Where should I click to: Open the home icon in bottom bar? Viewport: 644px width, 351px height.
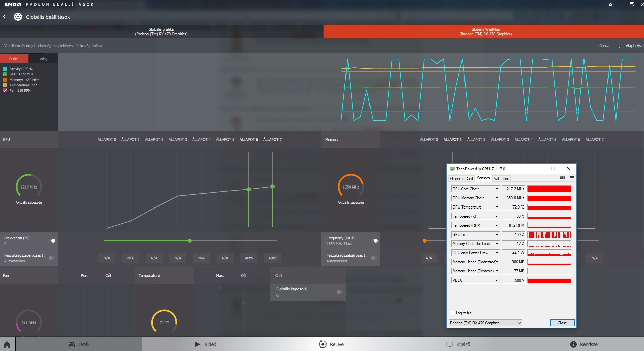pyautogui.click(x=7, y=344)
